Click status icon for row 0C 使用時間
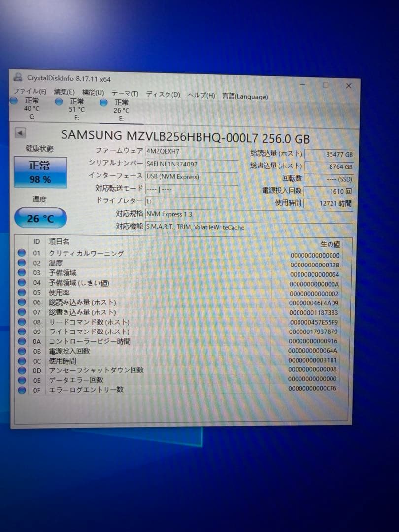The width and height of the screenshot is (399, 532). [22, 361]
